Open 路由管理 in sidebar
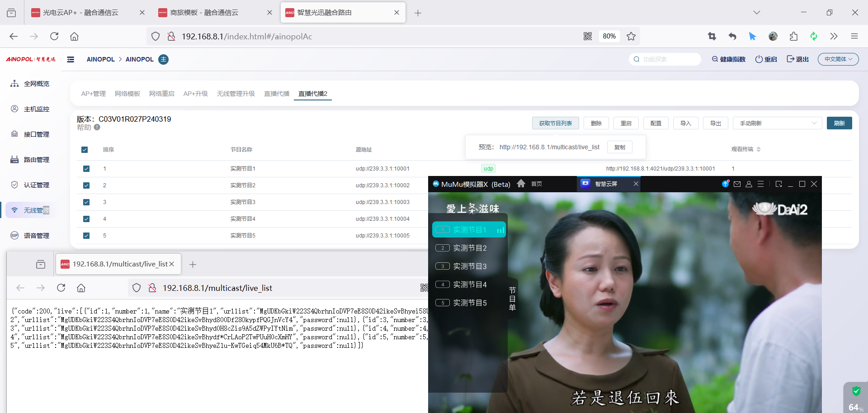Image resolution: width=868 pixels, height=413 pixels. pyautogui.click(x=30, y=160)
